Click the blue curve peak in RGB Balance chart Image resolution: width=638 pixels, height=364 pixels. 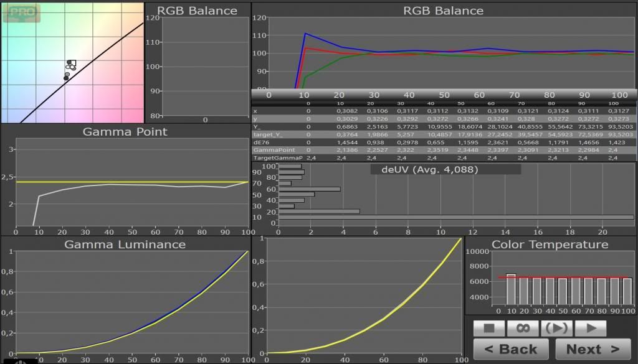(x=305, y=34)
